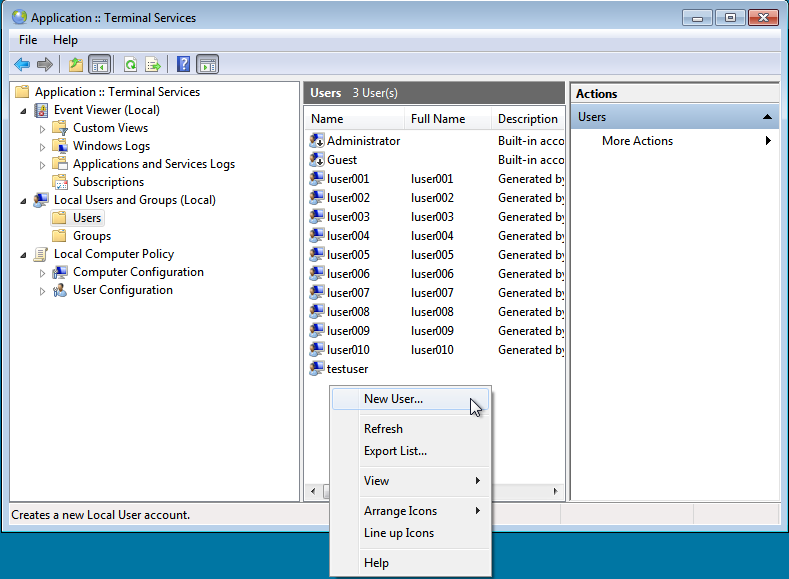Screen dimensions: 789x579
Task: Collapse the Local Users and Groups node
Action: pyautogui.click(x=23, y=201)
